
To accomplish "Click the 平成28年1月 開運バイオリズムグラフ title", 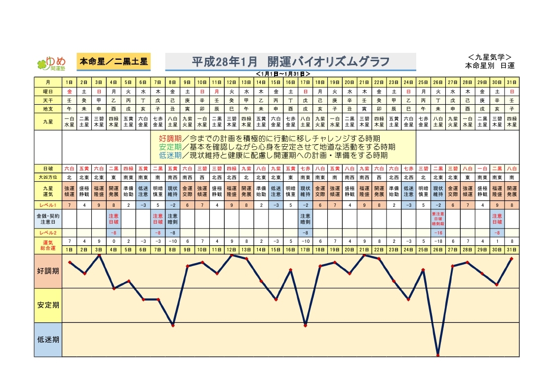I will 290,62.
